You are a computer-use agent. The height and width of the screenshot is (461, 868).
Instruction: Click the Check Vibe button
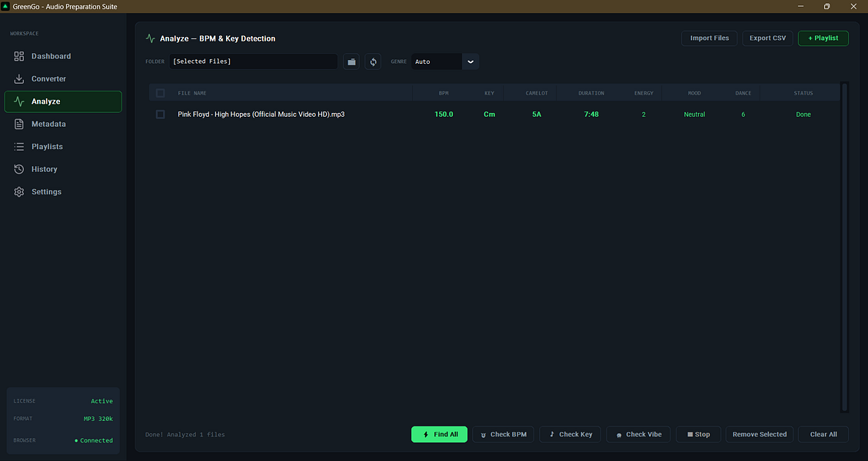click(638, 434)
